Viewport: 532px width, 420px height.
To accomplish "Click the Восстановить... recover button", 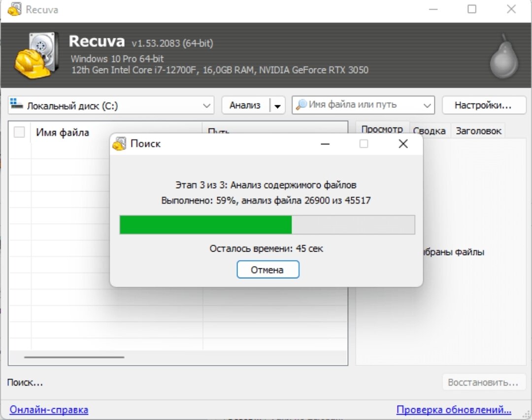I will pos(484,383).
